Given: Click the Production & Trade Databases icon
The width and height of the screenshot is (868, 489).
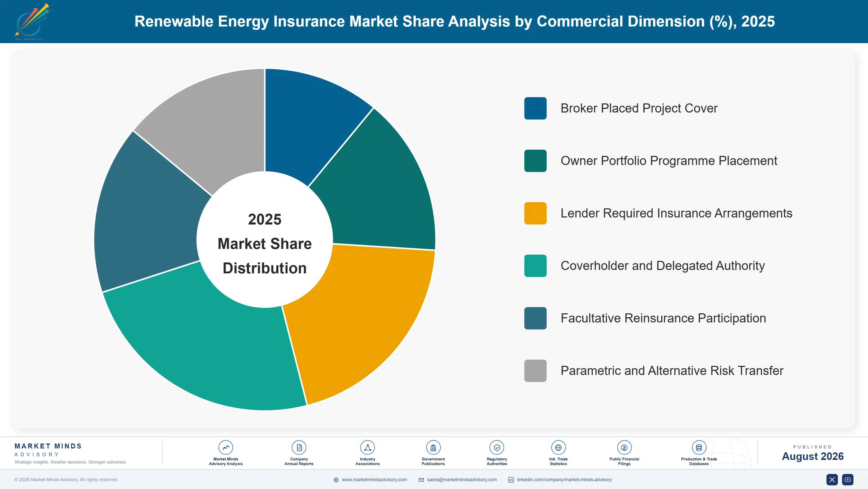Looking at the screenshot, I should (x=699, y=447).
